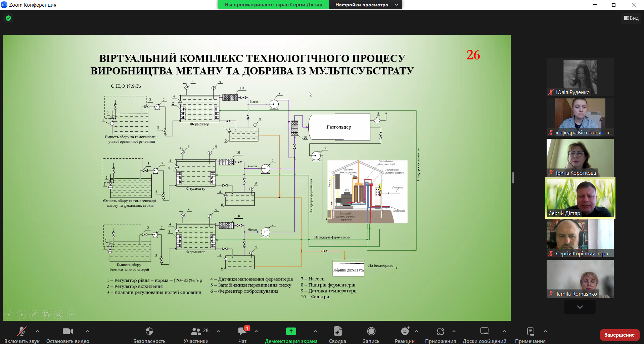The height and width of the screenshot is (344, 644).
Task: Click the red Завершение end button
Action: point(619,335)
